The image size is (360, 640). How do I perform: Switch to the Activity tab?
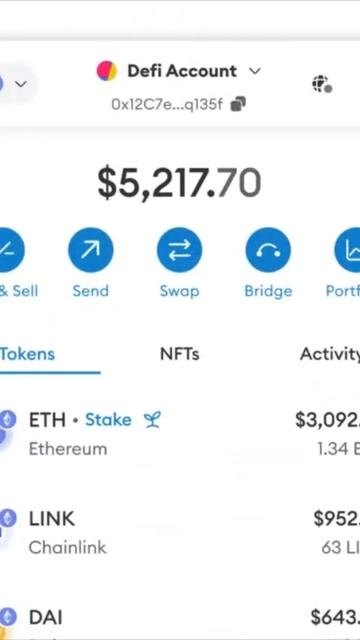329,354
